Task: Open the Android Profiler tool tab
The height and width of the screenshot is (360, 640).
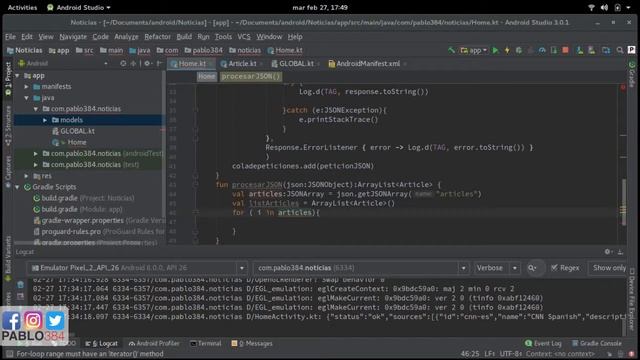Action: click(x=154, y=344)
